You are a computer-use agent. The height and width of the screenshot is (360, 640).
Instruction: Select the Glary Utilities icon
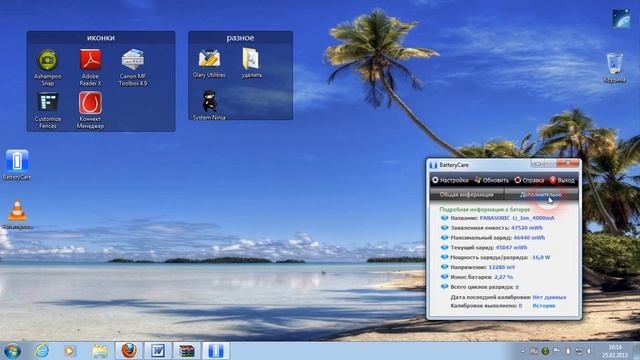coord(209,64)
